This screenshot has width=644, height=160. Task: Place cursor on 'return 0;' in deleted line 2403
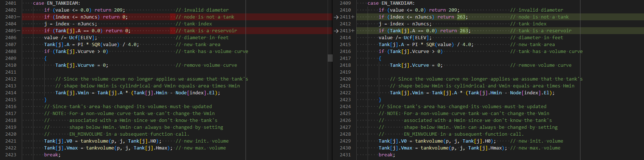coord(115,17)
